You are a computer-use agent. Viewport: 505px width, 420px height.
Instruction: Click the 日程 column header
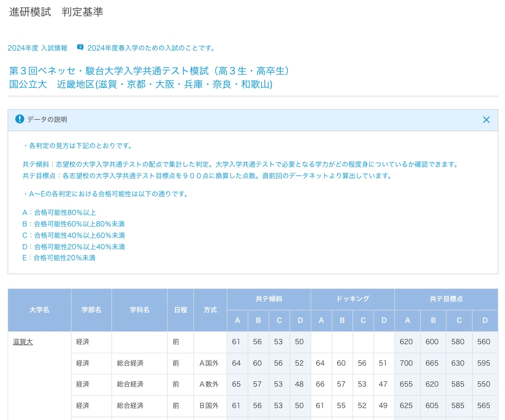181,310
